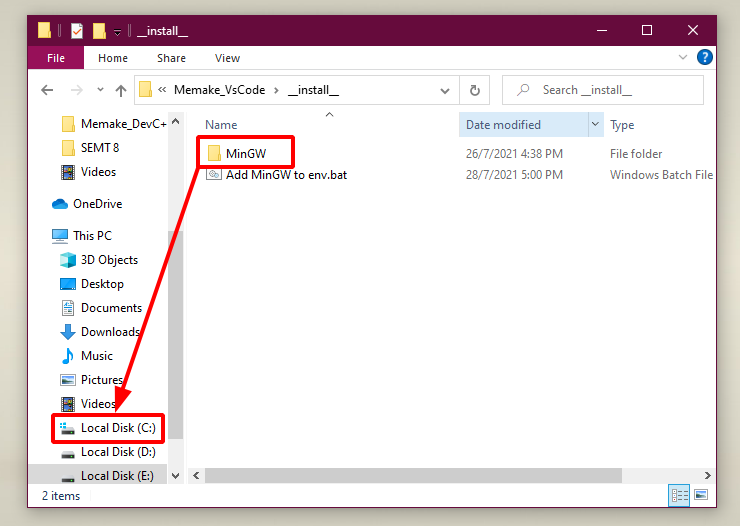
Task: Click the Forward navigation arrow
Action: 76,90
